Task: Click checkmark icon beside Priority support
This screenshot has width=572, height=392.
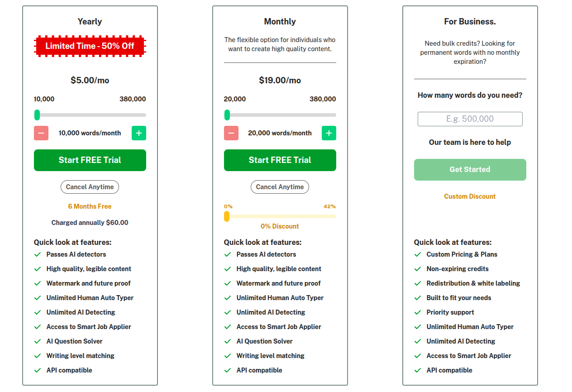Action: point(418,312)
